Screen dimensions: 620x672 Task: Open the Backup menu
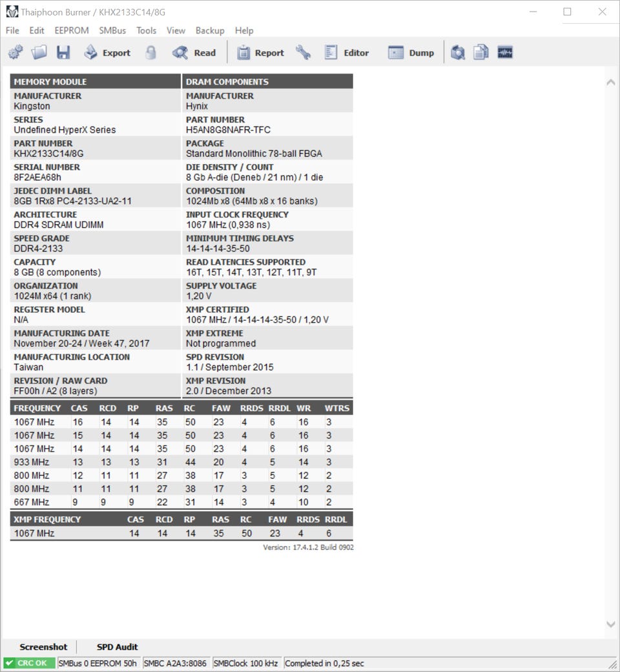click(x=210, y=30)
